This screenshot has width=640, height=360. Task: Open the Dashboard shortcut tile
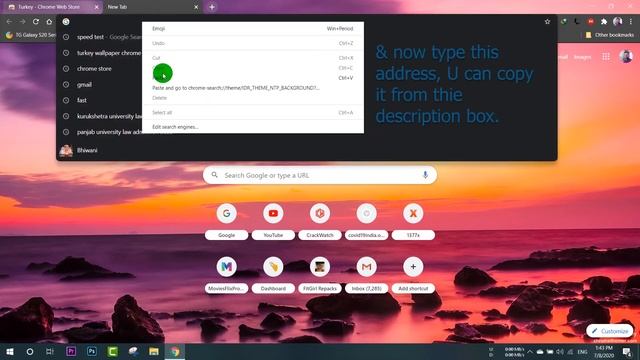point(273,276)
